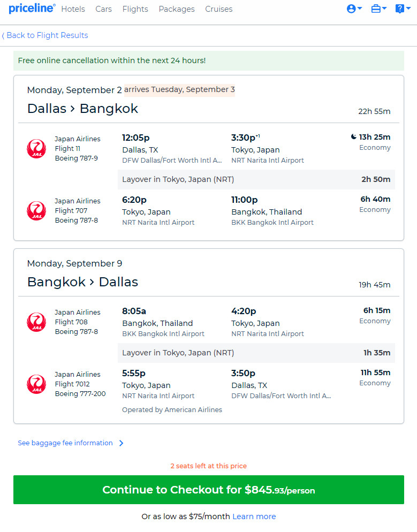Expand the help menu dropdown arrow
417x532 pixels.
[x=408, y=8]
